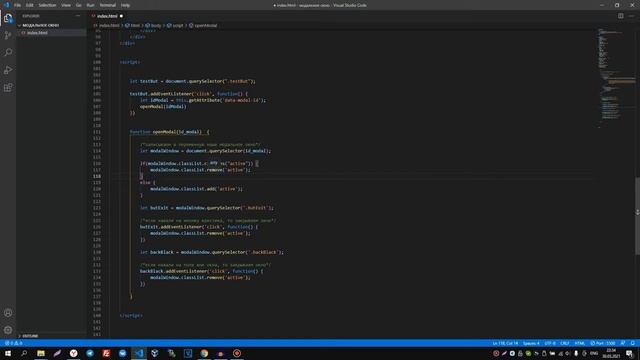
Task: Click the closing </script> tag line
Action: pyautogui.click(x=131, y=316)
